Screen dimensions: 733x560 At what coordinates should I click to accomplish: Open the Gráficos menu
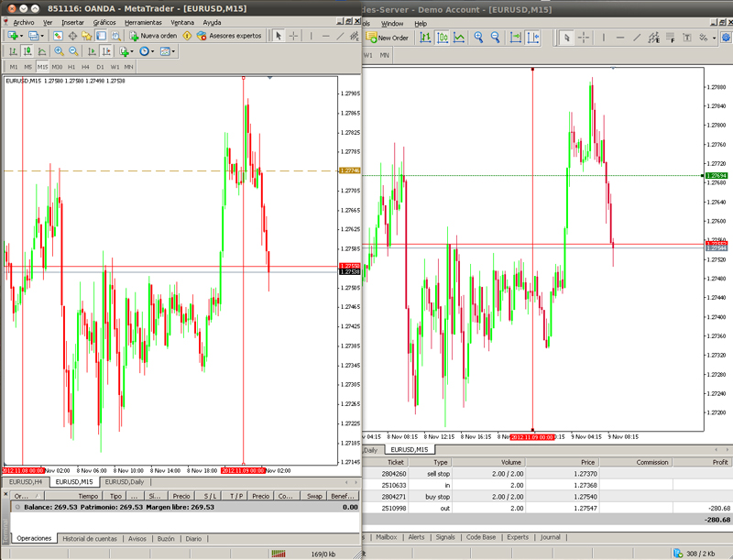(104, 22)
